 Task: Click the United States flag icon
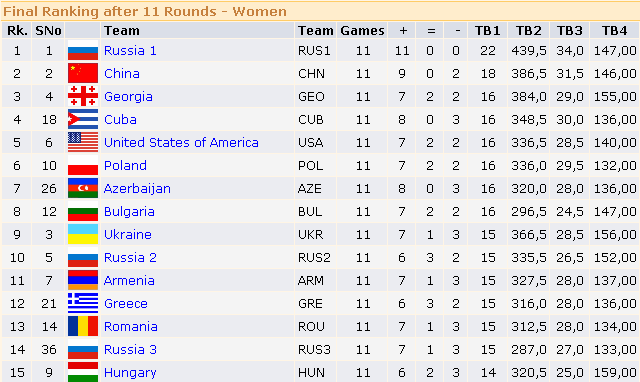(83, 142)
